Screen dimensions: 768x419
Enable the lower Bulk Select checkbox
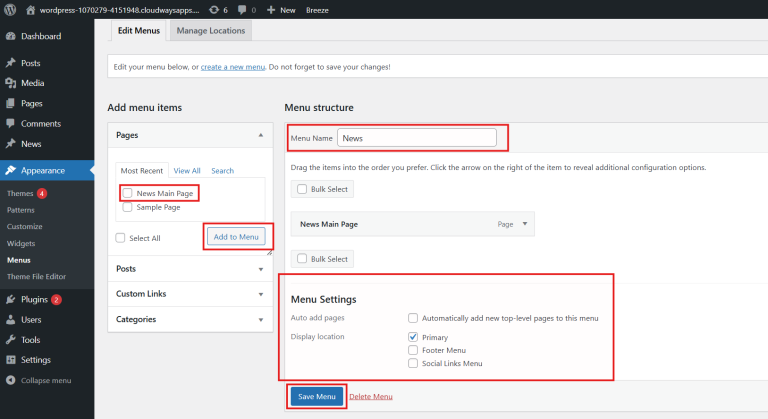tap(302, 258)
